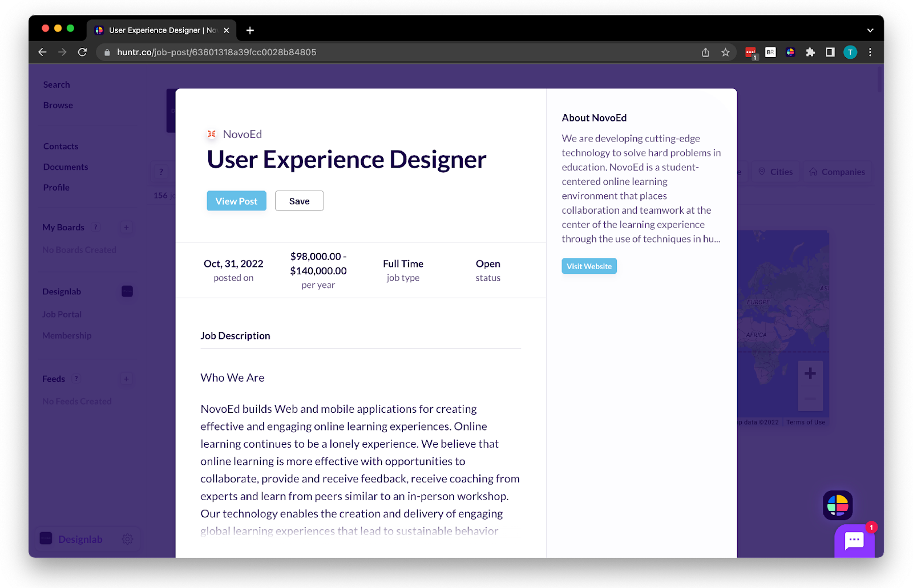Toggle the browser side panel icon
The height and width of the screenshot is (588, 913).
830,52
